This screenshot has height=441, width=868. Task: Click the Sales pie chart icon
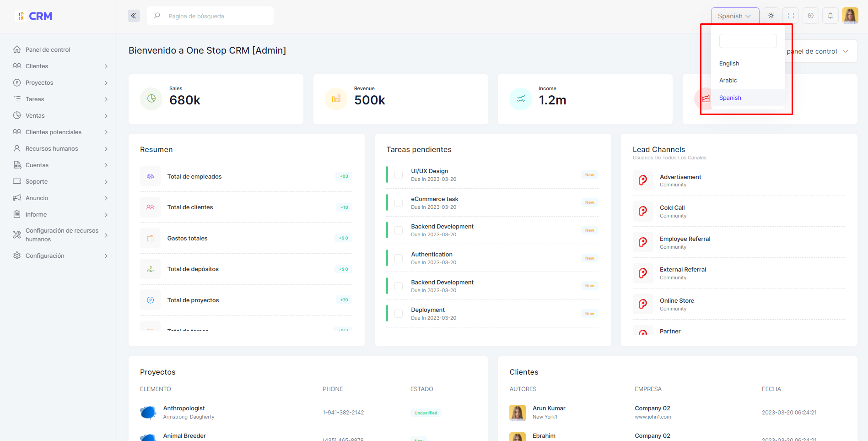pos(151,98)
